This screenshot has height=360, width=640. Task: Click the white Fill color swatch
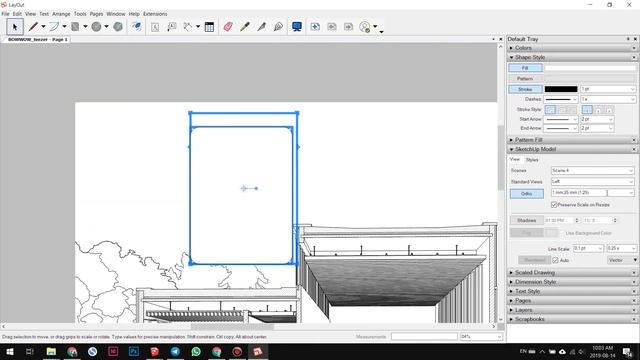(590, 68)
